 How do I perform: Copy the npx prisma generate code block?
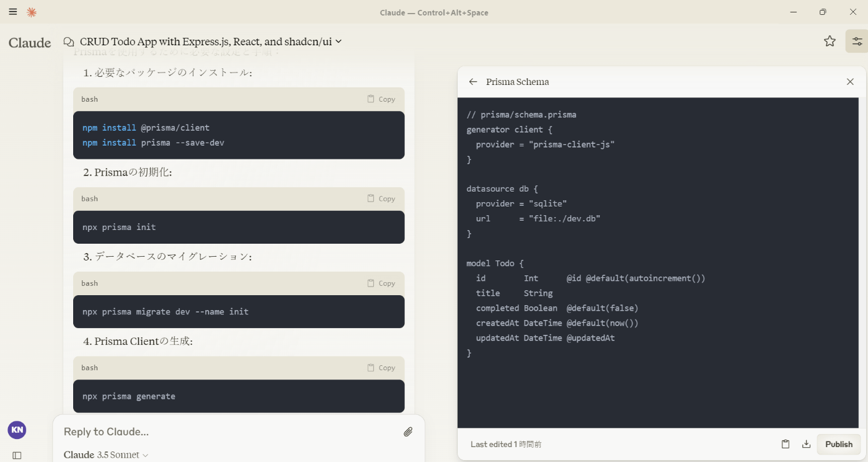tap(381, 368)
